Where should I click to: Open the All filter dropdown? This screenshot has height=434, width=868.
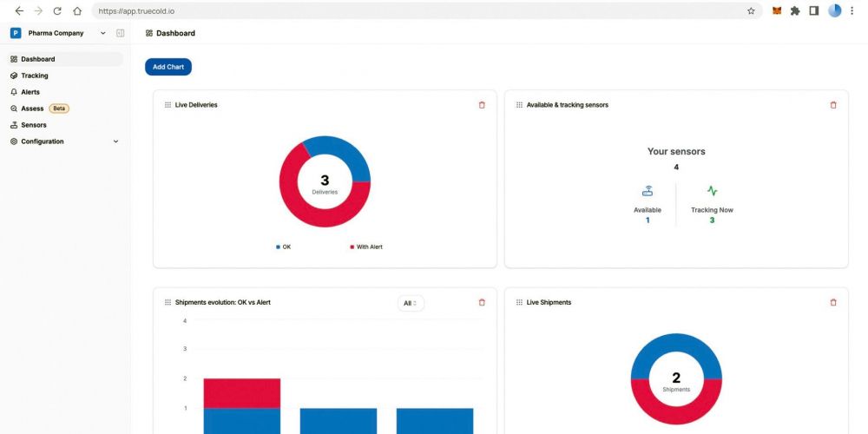411,303
